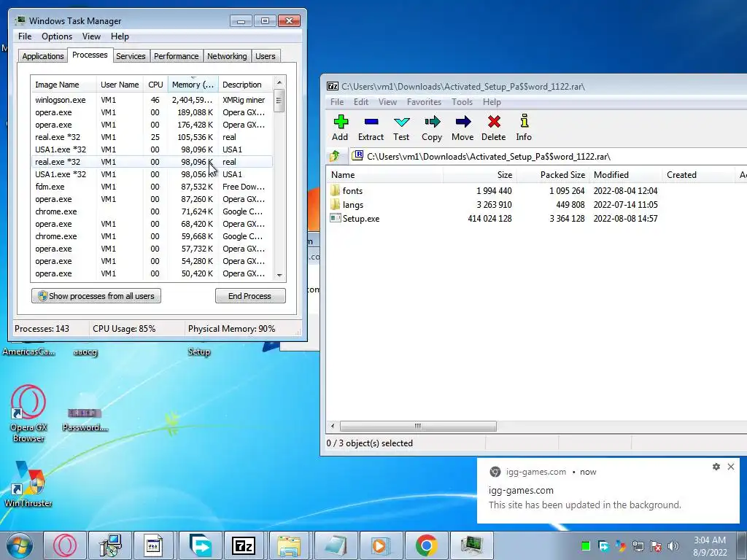Open Task Manager View menu

[x=91, y=36]
